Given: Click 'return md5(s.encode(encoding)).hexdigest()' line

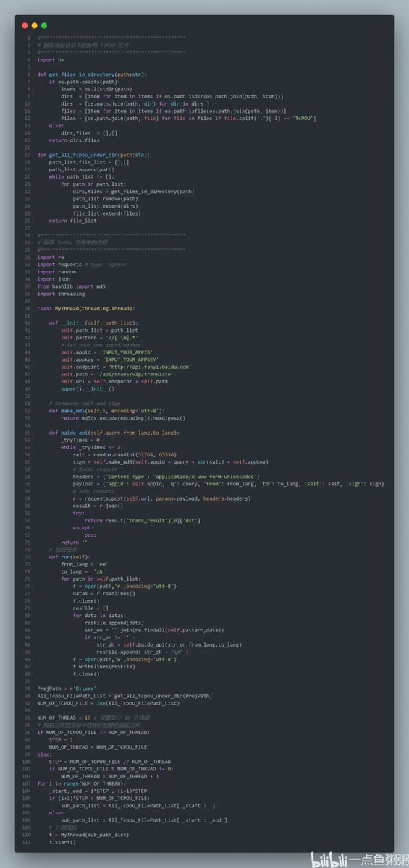Looking at the screenshot, I should pos(123,418).
